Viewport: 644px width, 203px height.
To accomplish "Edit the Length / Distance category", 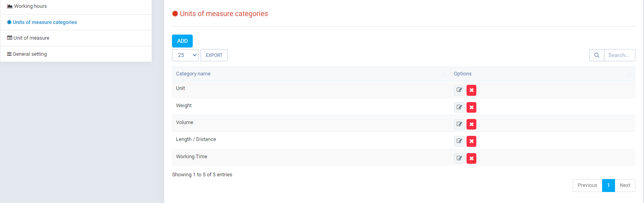I will tap(459, 141).
